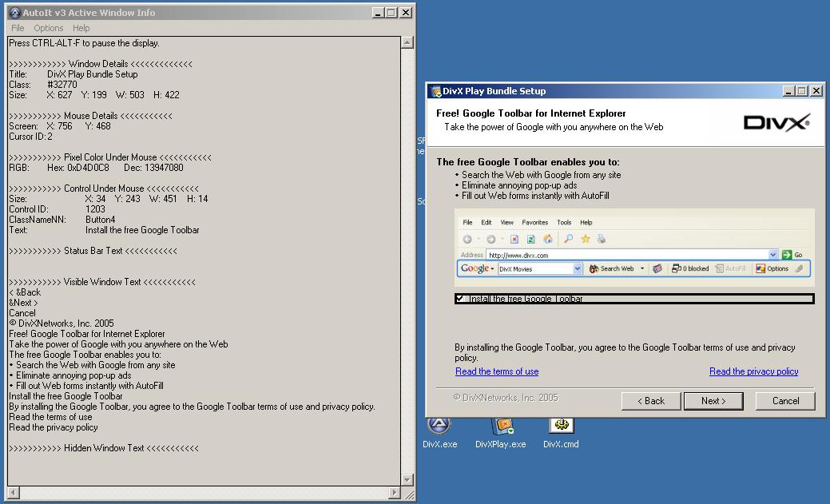
Task: Click the Home icon in the toolbar preview
Action: [548, 240]
